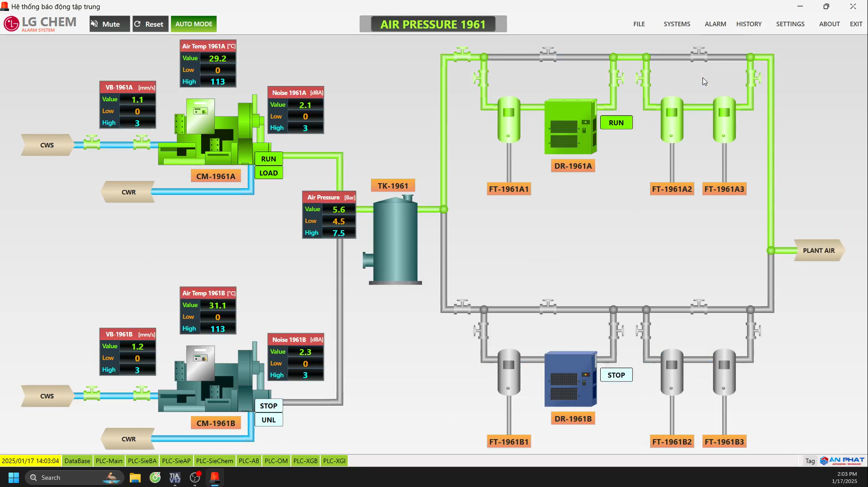Toggle the CM-1961B STOP status
The image size is (868, 487).
point(269,406)
